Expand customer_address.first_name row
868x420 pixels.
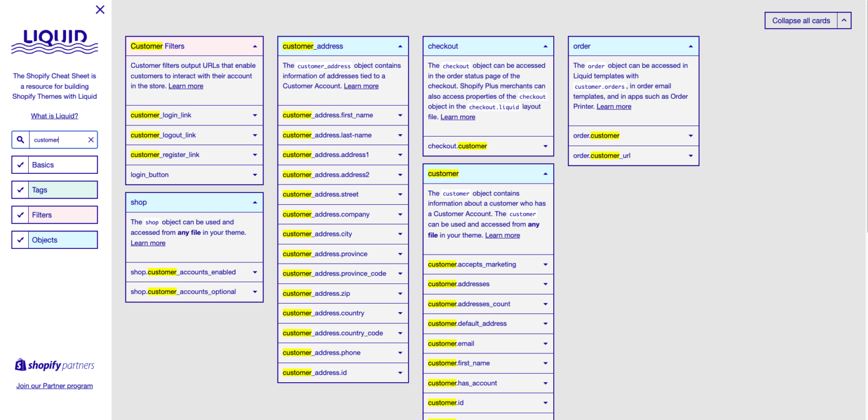coord(343,115)
